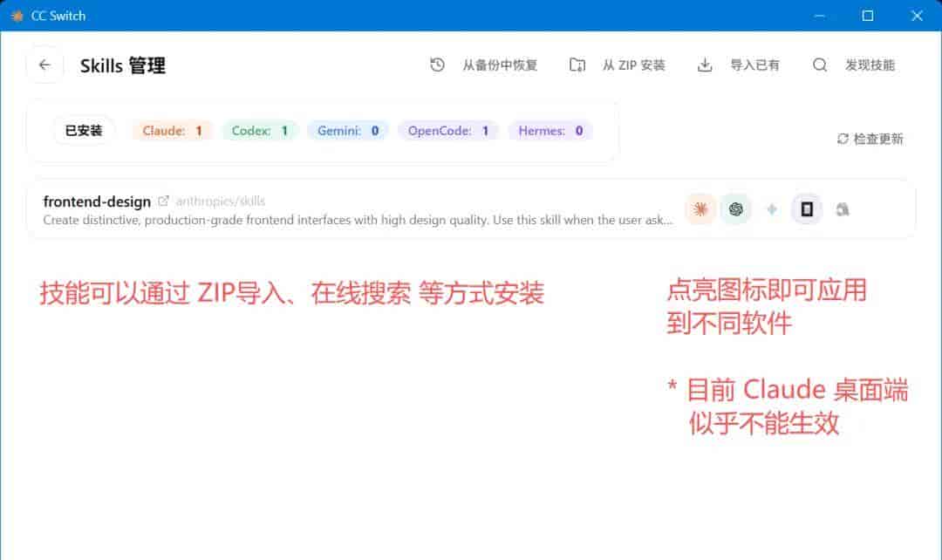Toggle Hermes icon for frontend-design
Image resolution: width=942 pixels, height=560 pixels.
tap(843, 209)
